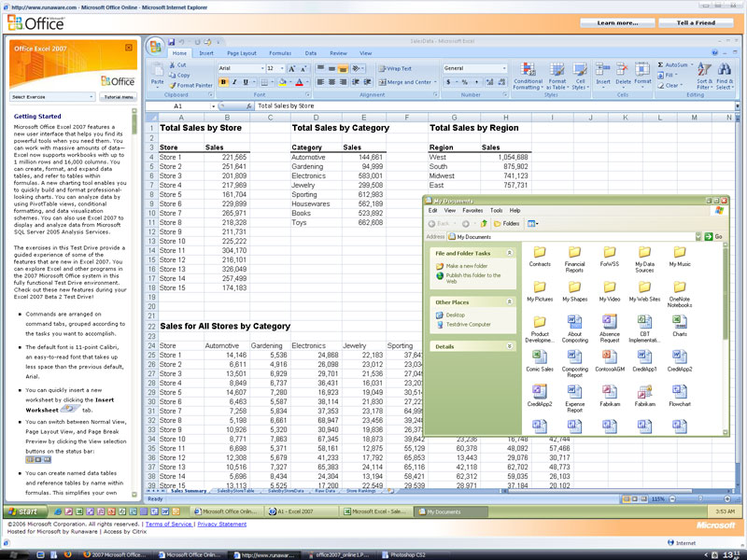Activate the Format Painter
Viewport: 747px width, 560px height.
pyautogui.click(x=190, y=85)
